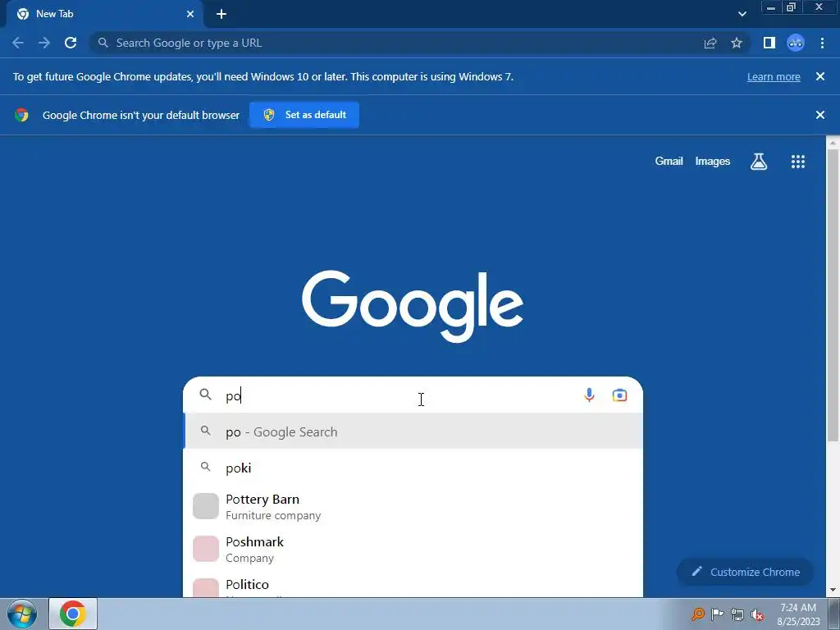
Task: Click the muted volume tray icon
Action: [x=757, y=614]
